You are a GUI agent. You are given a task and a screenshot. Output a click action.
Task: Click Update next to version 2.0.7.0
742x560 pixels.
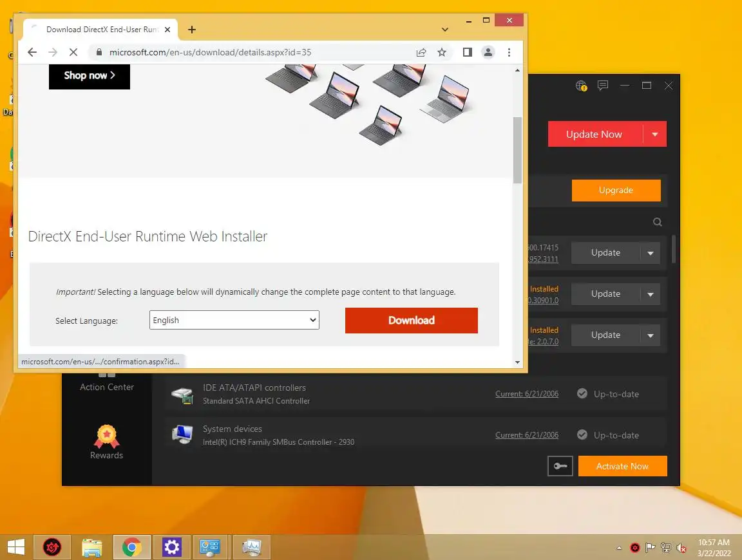605,335
